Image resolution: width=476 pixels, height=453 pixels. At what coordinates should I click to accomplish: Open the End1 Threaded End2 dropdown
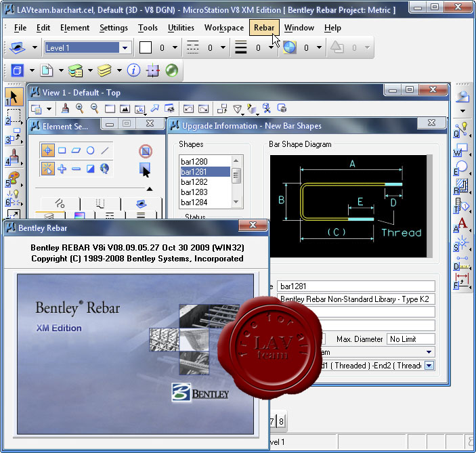(429, 366)
